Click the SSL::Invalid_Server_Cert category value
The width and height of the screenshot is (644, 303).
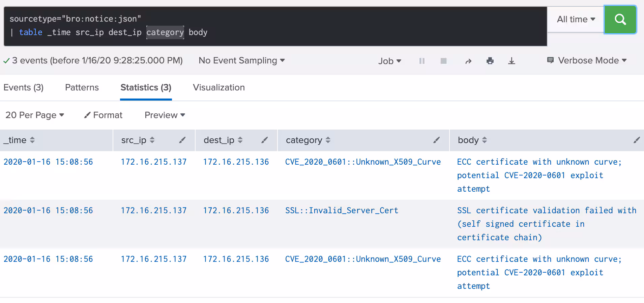(x=342, y=211)
